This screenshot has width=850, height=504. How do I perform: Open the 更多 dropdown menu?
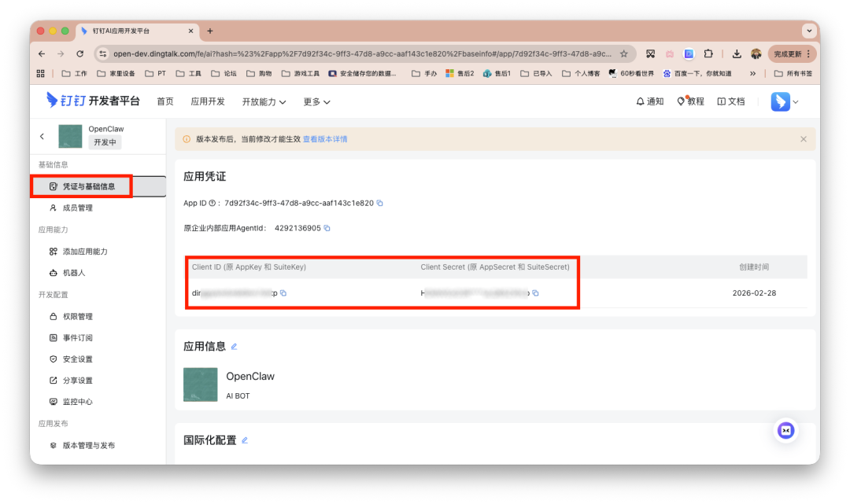(315, 101)
